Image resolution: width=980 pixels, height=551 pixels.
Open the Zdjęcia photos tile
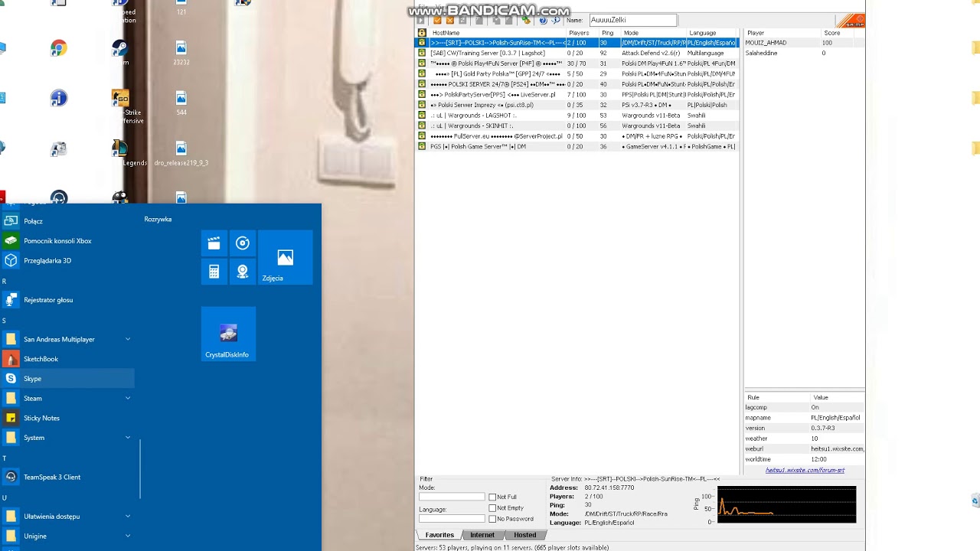coord(286,258)
